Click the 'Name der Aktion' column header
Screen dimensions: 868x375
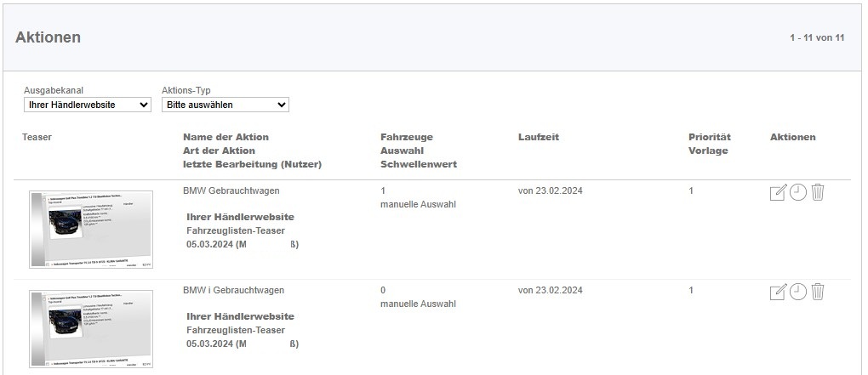226,137
